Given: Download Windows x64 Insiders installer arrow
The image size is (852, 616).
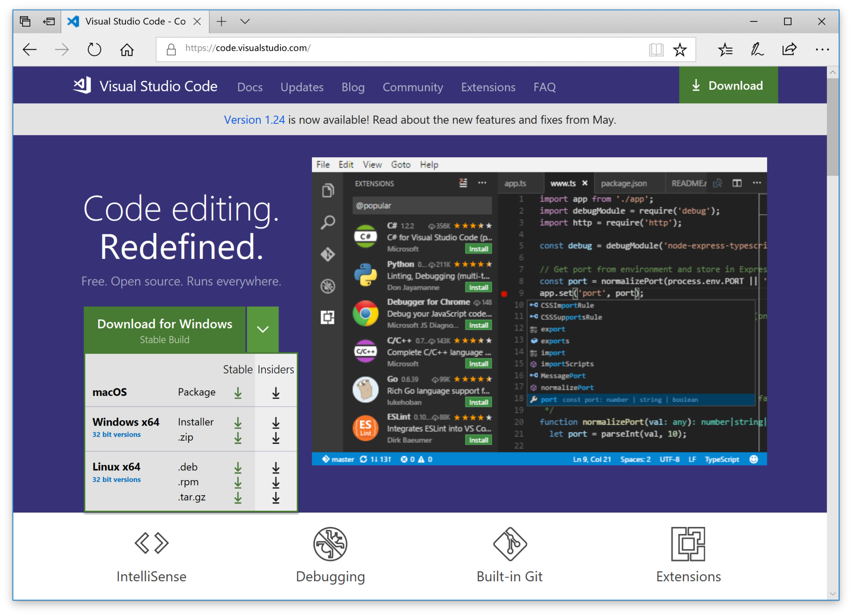Looking at the screenshot, I should (276, 423).
